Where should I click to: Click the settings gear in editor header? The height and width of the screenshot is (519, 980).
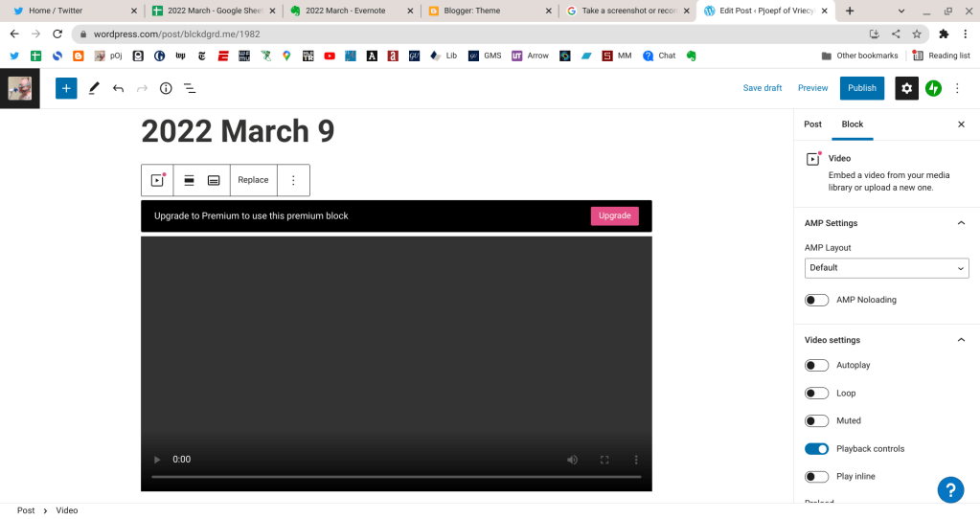pos(906,88)
